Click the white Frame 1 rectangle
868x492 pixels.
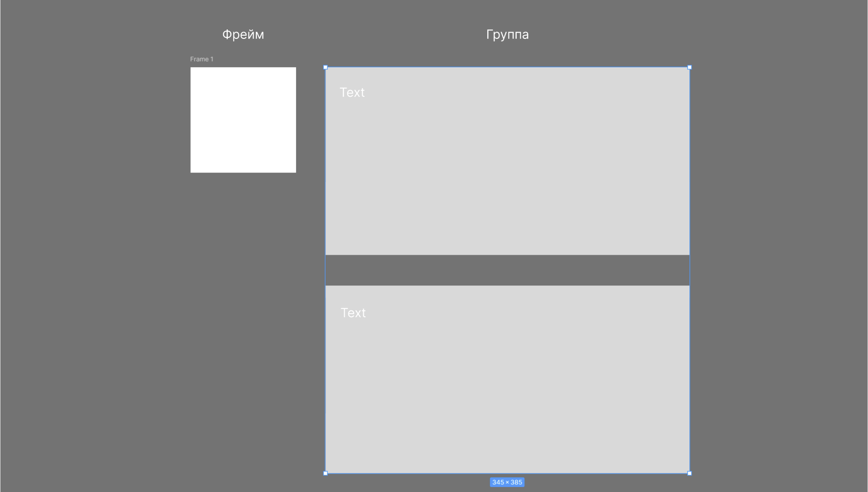point(243,120)
